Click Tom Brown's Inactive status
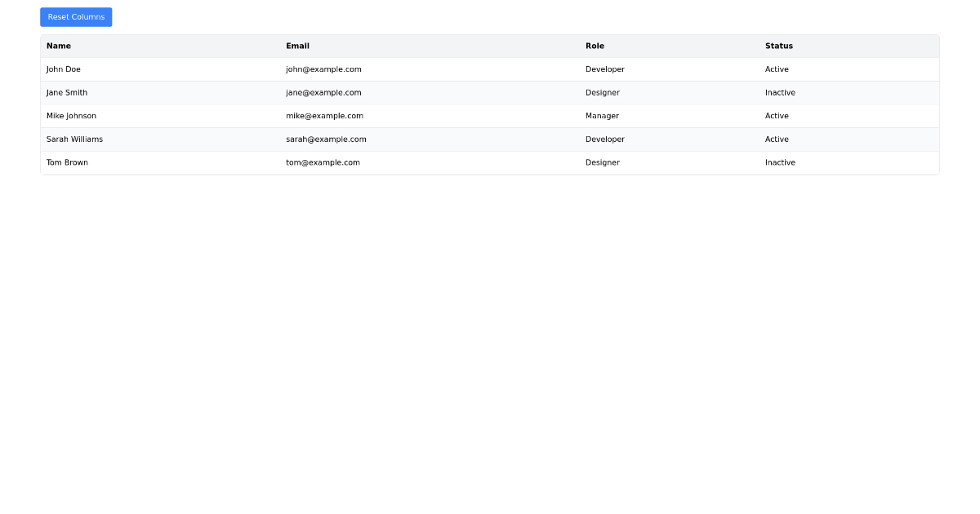 pyautogui.click(x=780, y=162)
